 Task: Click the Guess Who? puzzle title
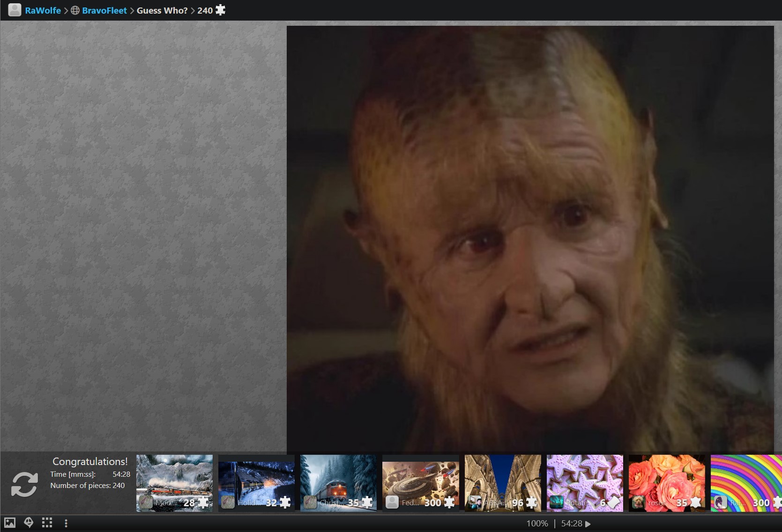(162, 10)
